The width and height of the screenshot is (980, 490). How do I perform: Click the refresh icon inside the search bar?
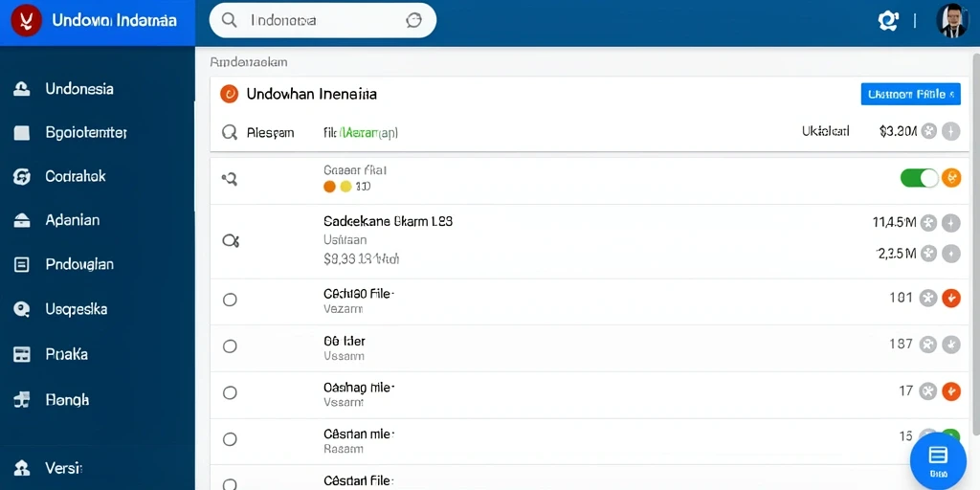tap(413, 21)
